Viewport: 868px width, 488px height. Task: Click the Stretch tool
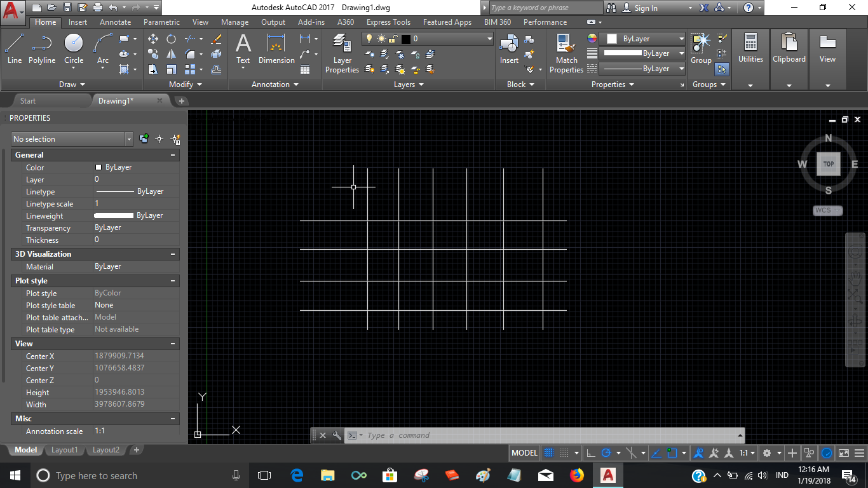pyautogui.click(x=153, y=69)
